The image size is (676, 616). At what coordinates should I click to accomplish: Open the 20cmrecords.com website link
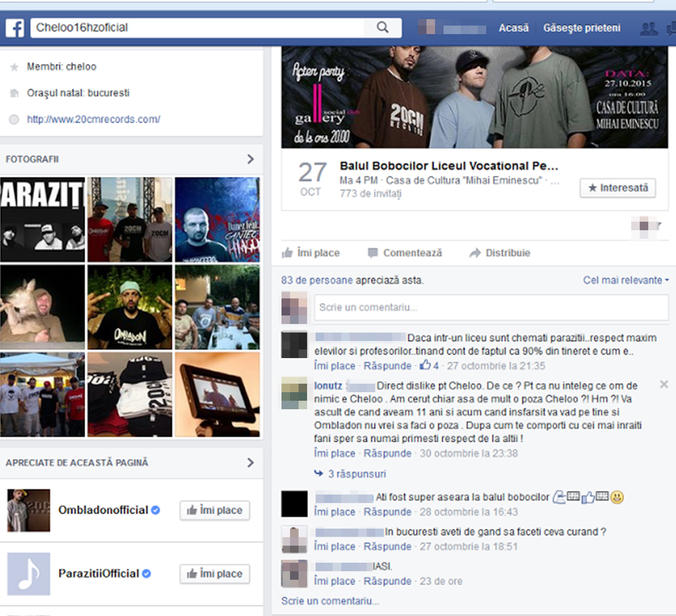(x=93, y=119)
